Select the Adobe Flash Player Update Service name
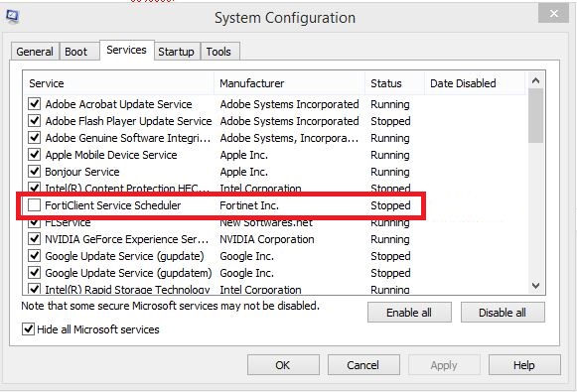 point(128,121)
